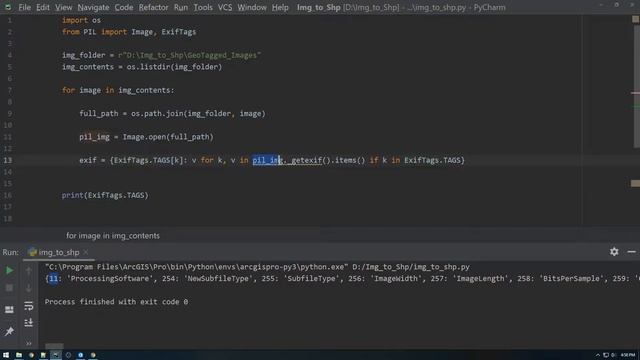Viewport: 640px width, 360px height.
Task: Open the VCS menu
Action: click(225, 7)
